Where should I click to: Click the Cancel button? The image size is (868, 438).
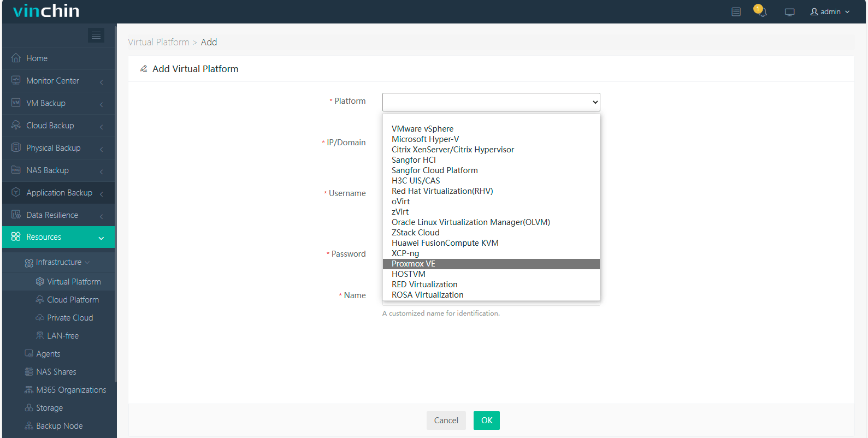446,421
